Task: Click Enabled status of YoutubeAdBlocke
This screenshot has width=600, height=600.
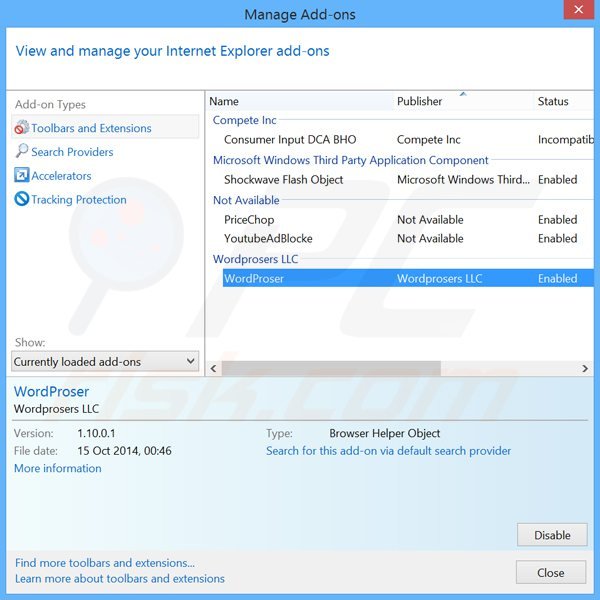Action: [x=558, y=238]
